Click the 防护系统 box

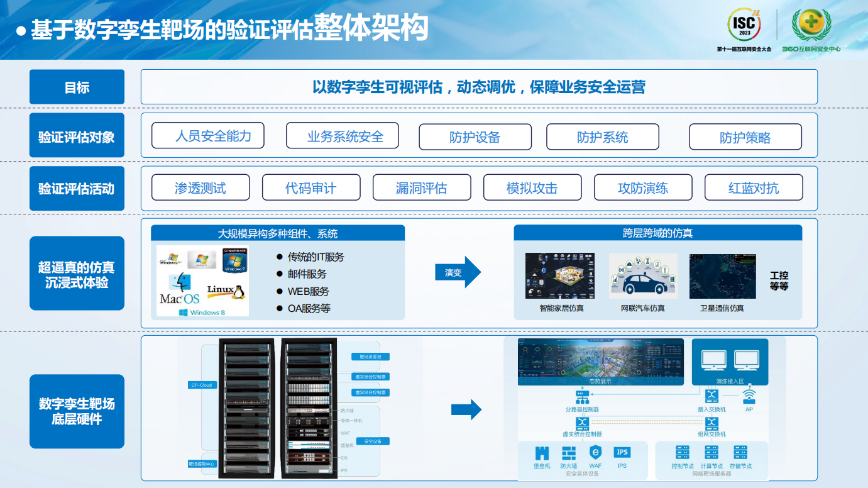pyautogui.click(x=603, y=137)
